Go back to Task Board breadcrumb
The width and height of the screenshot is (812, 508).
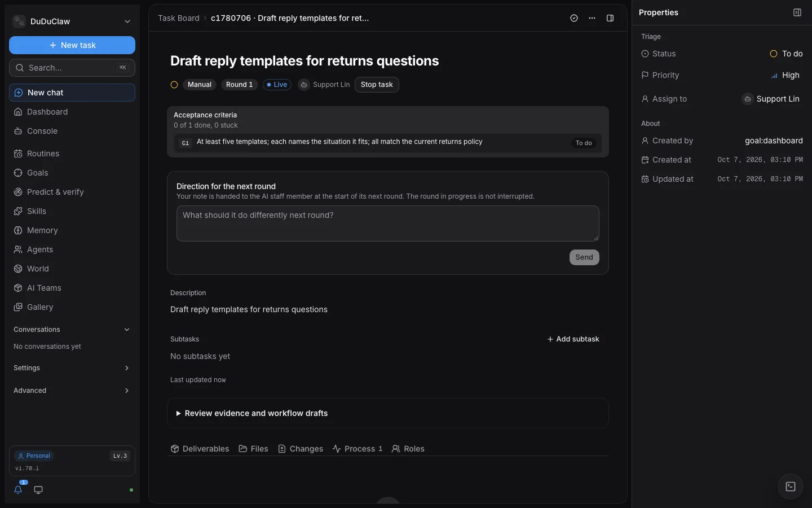click(x=179, y=18)
